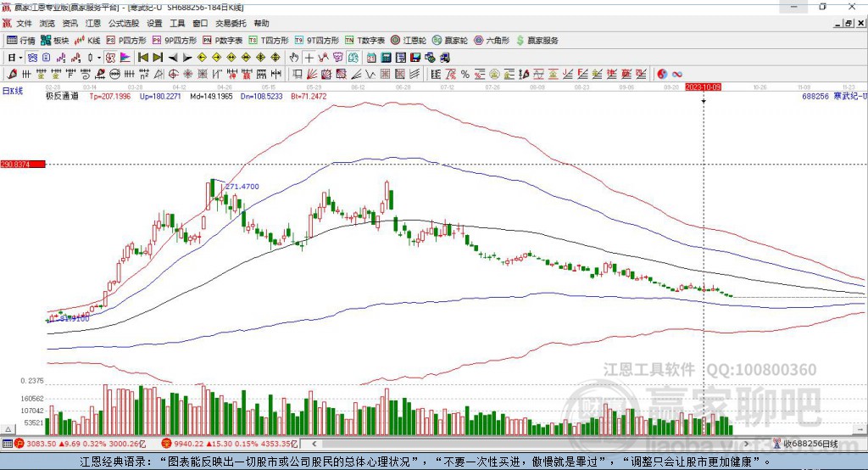Viewport: 868px width, 470px height.
Task: Open the calculator icon
Action: tap(386, 58)
